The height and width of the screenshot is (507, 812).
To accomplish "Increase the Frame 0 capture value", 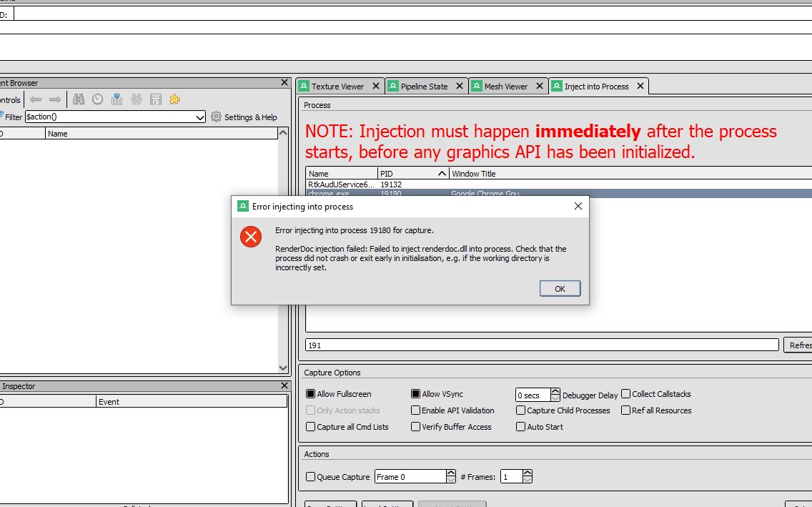I will tap(451, 473).
